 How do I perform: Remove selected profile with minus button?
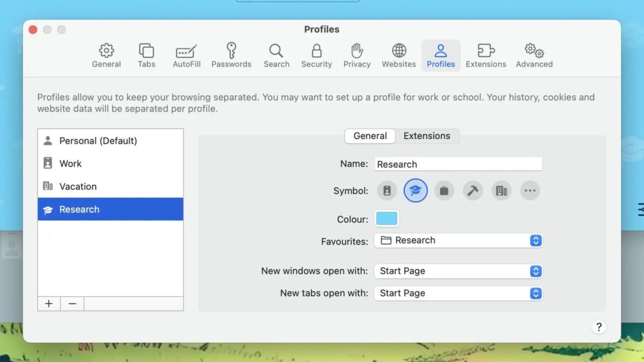pos(72,304)
